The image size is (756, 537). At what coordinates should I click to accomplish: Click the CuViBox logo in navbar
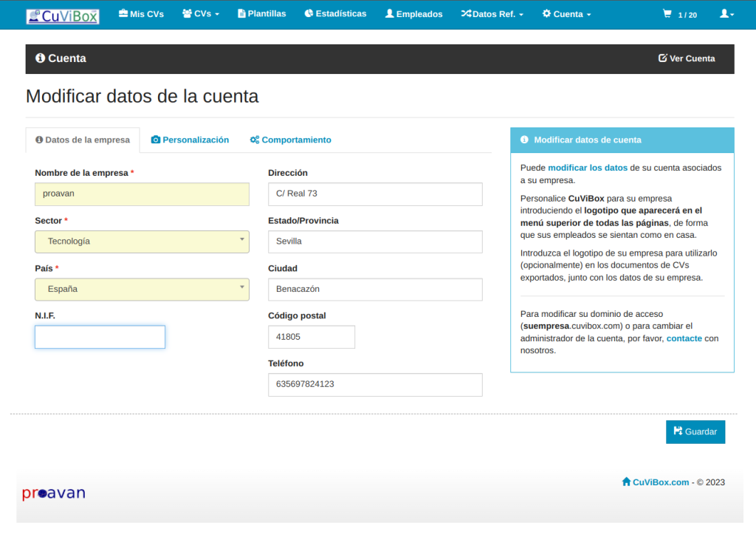(63, 16)
